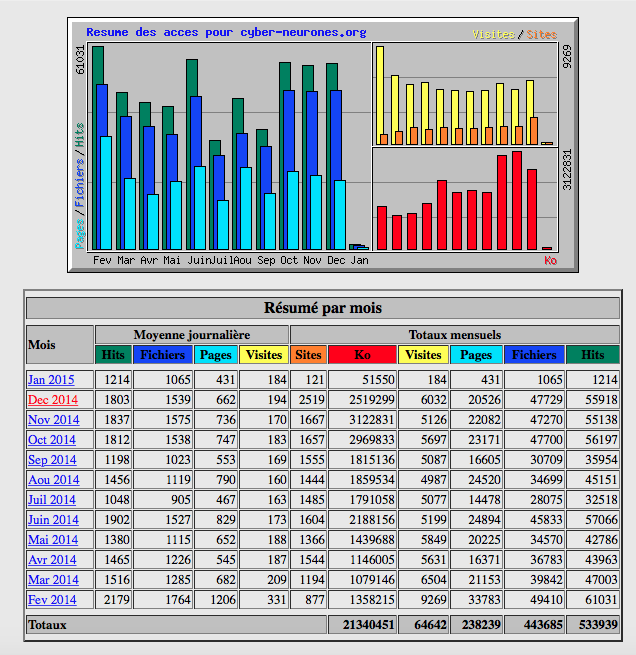View the Juin 2014 statistics link

click(x=53, y=520)
